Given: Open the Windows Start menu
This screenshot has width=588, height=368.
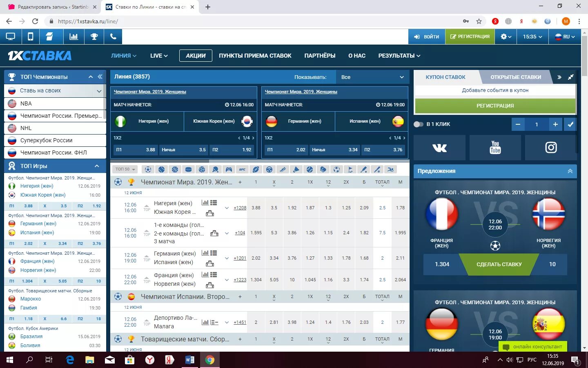Looking at the screenshot, I should click(x=9, y=360).
